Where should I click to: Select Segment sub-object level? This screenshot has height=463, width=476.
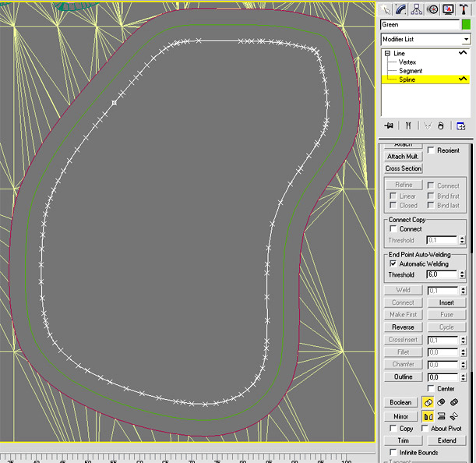pos(411,71)
